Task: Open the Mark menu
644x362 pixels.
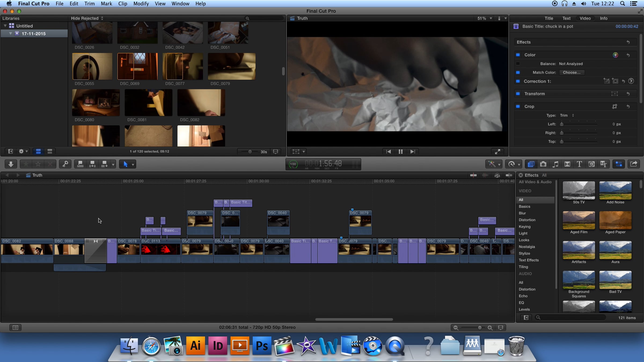Action: coord(106,3)
